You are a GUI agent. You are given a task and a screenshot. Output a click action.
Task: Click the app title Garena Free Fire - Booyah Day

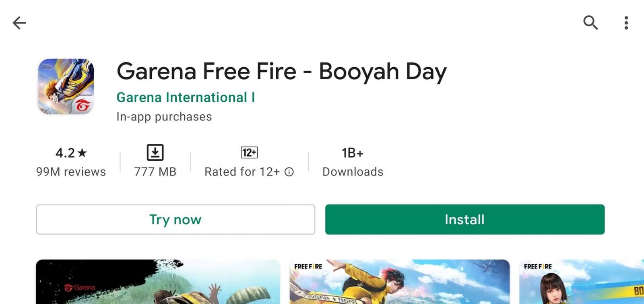tap(281, 71)
